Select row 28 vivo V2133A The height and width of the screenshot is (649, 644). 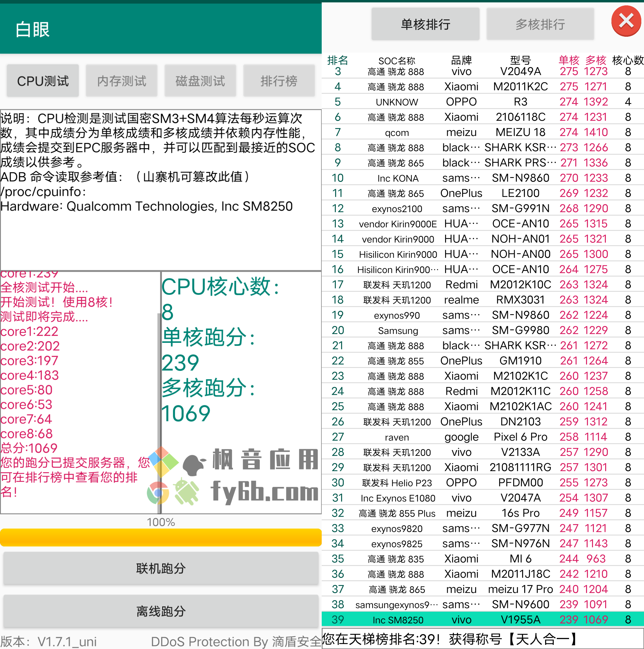coord(483,452)
